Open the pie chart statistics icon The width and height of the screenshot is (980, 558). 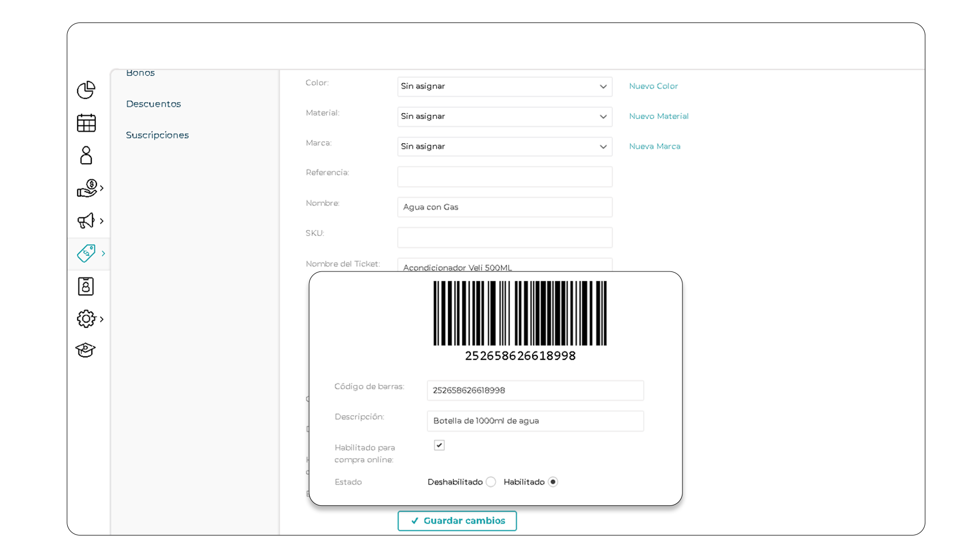point(86,90)
